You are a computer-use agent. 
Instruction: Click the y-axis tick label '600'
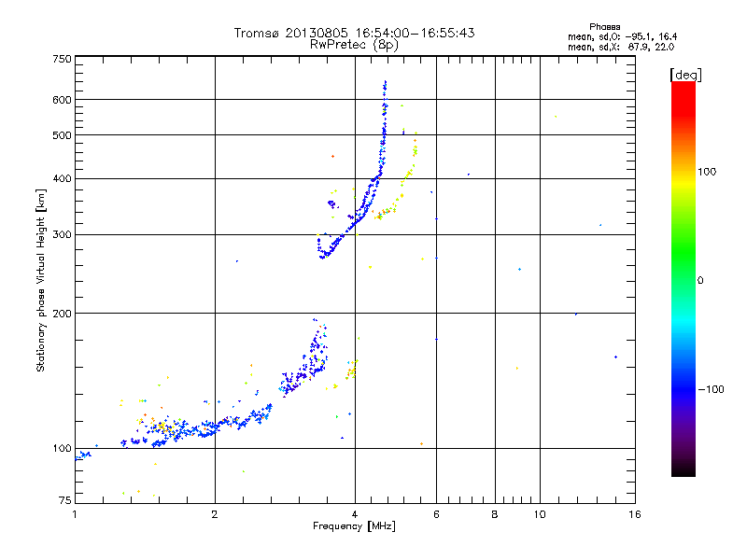pos(62,100)
